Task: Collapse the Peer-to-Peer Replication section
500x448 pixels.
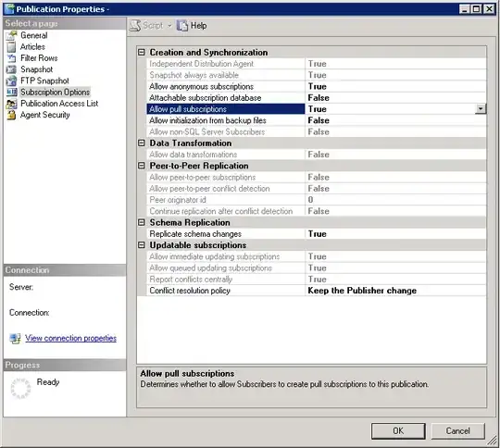Action: (142, 166)
